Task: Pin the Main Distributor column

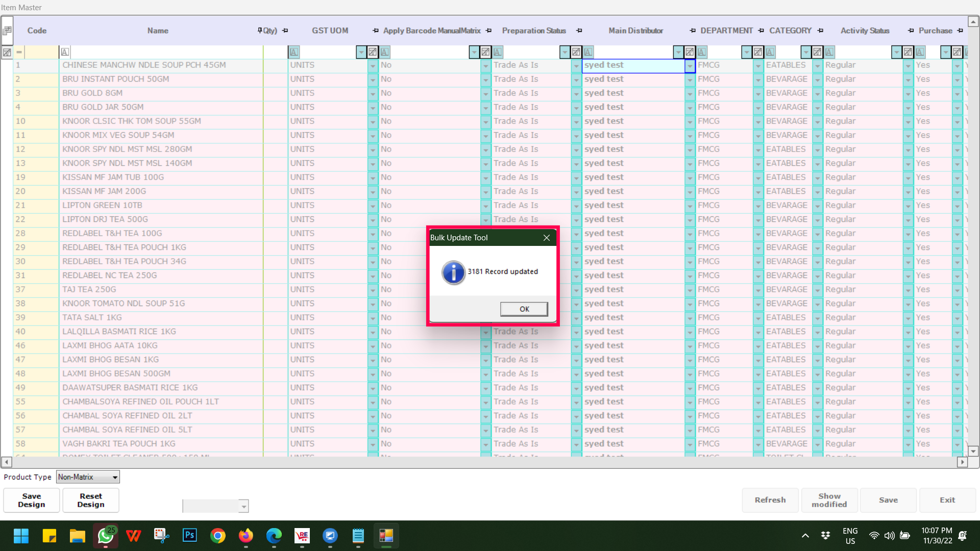Action: click(x=692, y=31)
